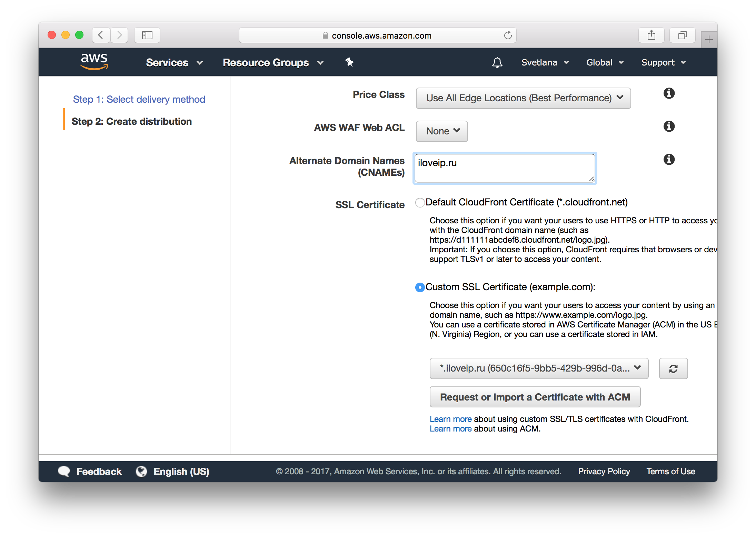756x537 pixels.
Task: Select the Default CloudFront Certificate option
Action: point(419,203)
